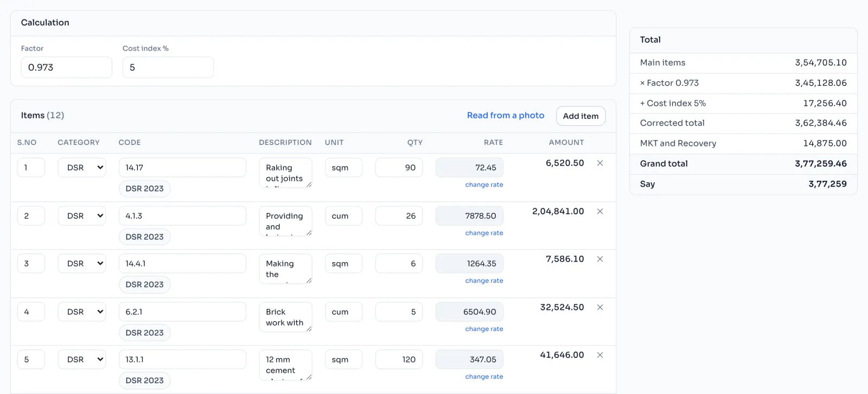Edit code field showing 4.1.3
This screenshot has height=394, width=868.
tap(182, 215)
